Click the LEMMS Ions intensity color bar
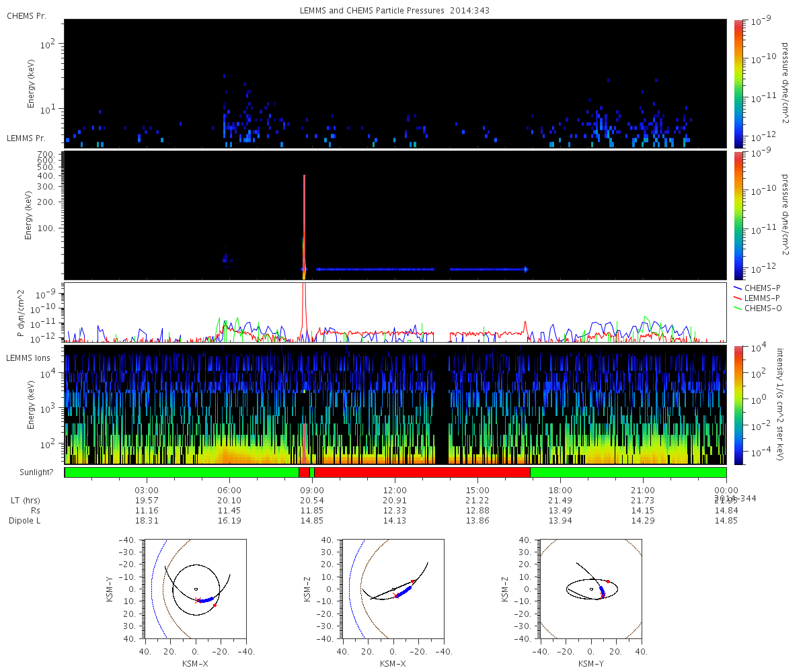This screenshot has width=807, height=672. [x=738, y=405]
